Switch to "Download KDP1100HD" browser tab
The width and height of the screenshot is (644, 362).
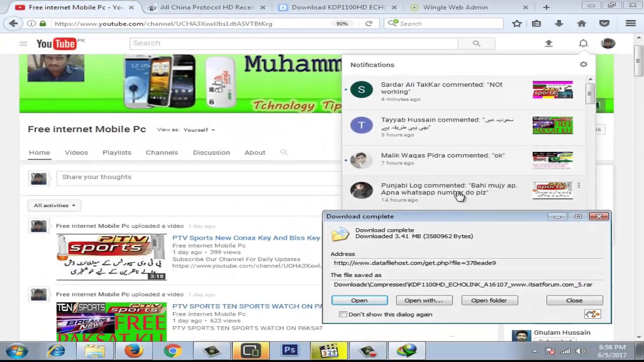(338, 7)
